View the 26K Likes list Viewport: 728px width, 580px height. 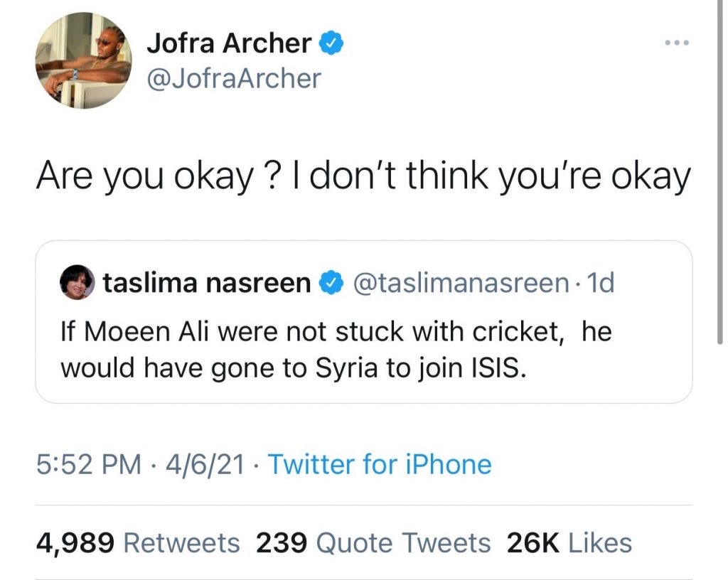(x=569, y=543)
